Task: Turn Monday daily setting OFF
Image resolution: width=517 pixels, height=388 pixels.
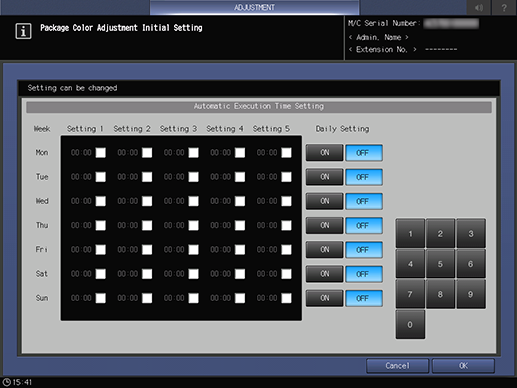Action: (364, 153)
